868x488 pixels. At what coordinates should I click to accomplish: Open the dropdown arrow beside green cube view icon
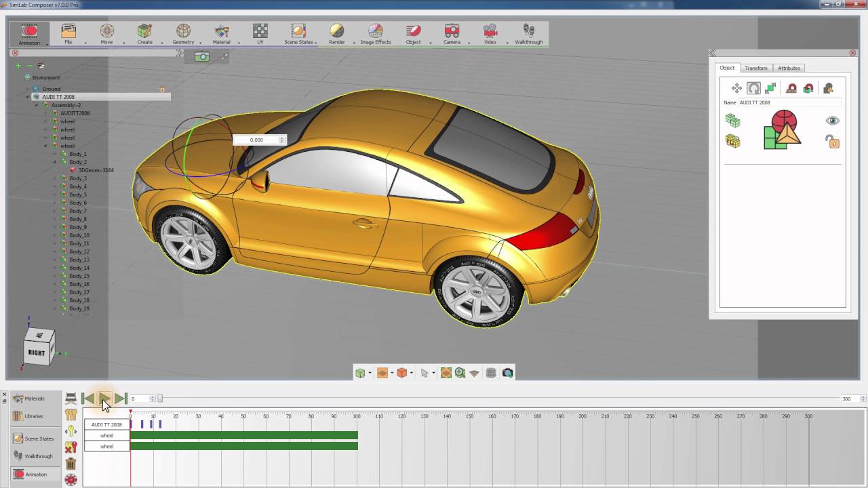point(370,373)
